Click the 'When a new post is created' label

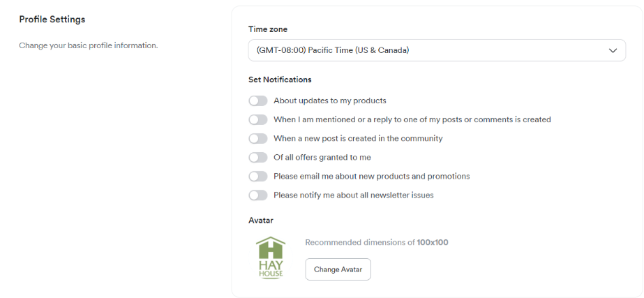click(358, 138)
